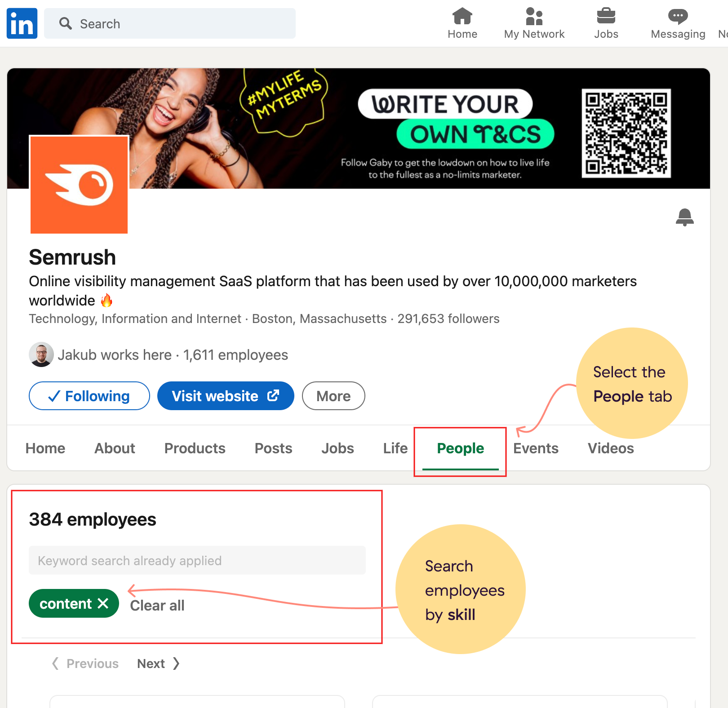The image size is (728, 708).
Task: Toggle the notification bell for Semrush
Action: [x=685, y=217]
